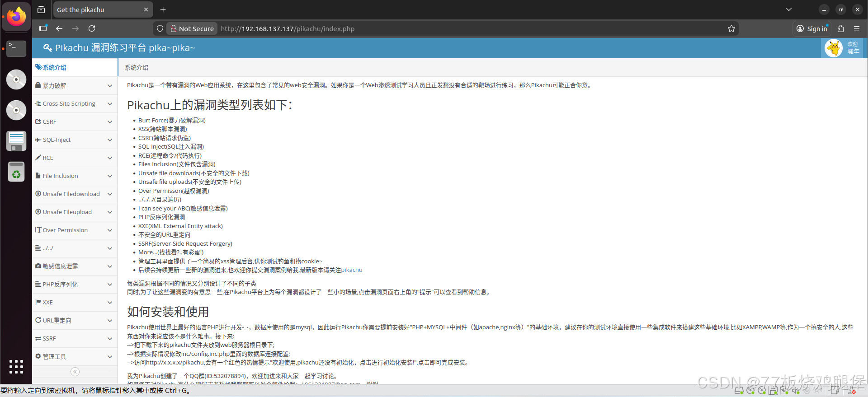Click the 'XXE(XML External Entity attack)' list item
This screenshot has width=868, height=397.
point(180,226)
